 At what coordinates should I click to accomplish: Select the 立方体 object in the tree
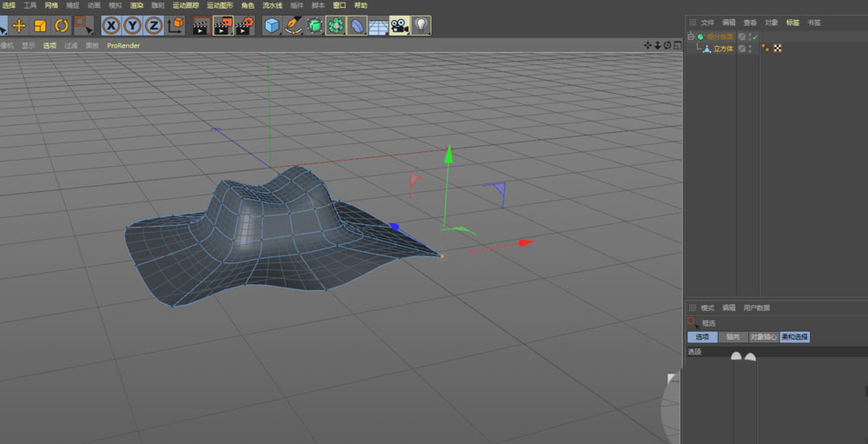(722, 49)
